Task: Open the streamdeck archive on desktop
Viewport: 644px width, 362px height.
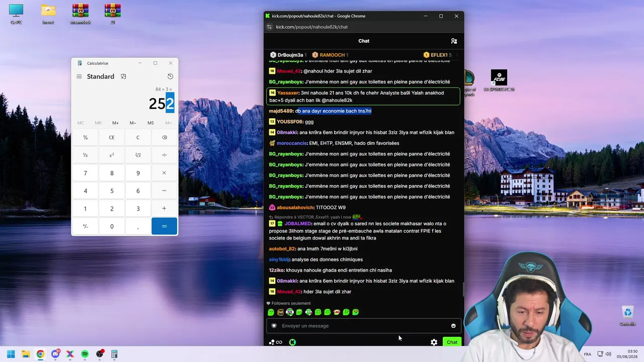Action: click(x=80, y=14)
